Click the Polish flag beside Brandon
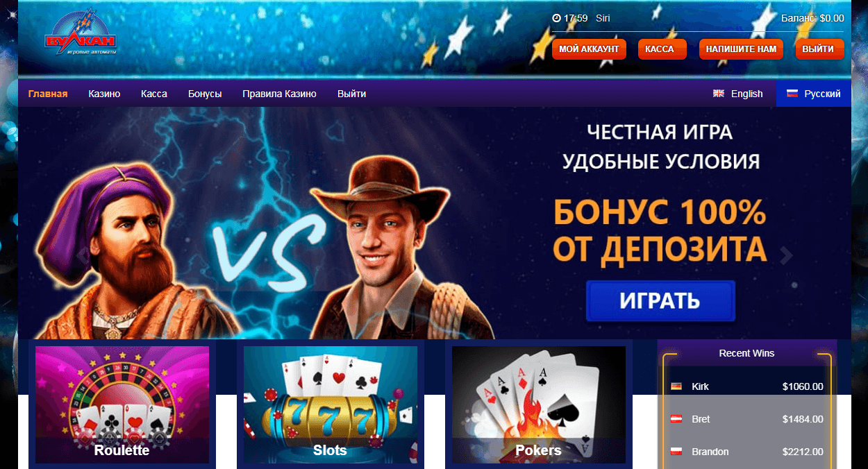This screenshot has width=868, height=469. (x=676, y=452)
